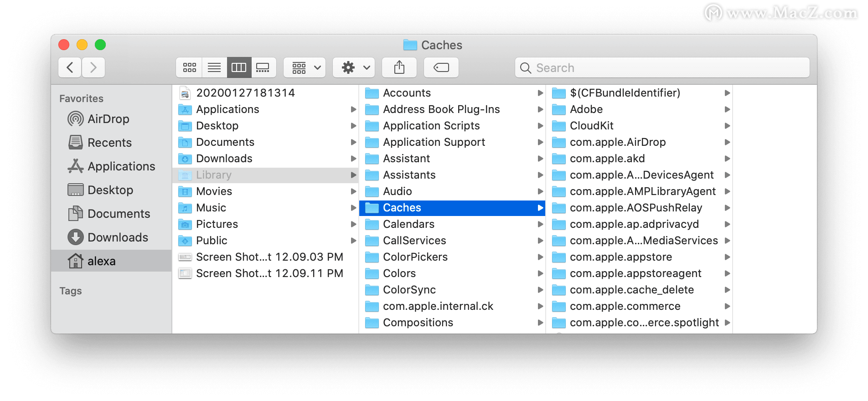868x401 pixels.
Task: Expand the Assistants folder arrow
Action: pos(540,175)
